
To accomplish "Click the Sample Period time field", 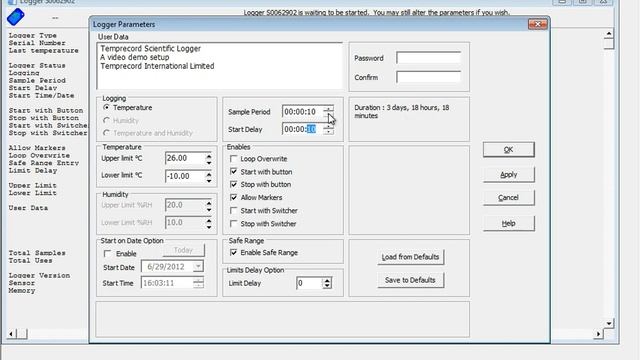I will click(x=303, y=111).
